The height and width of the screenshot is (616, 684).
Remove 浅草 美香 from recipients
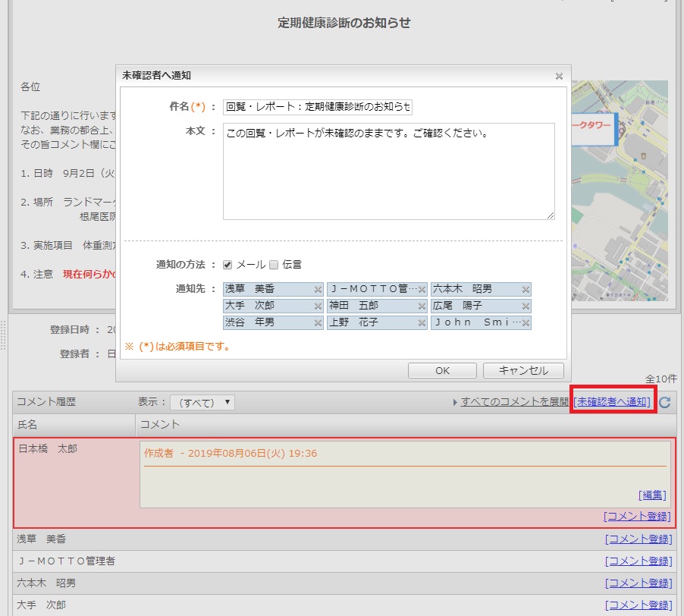pos(318,289)
